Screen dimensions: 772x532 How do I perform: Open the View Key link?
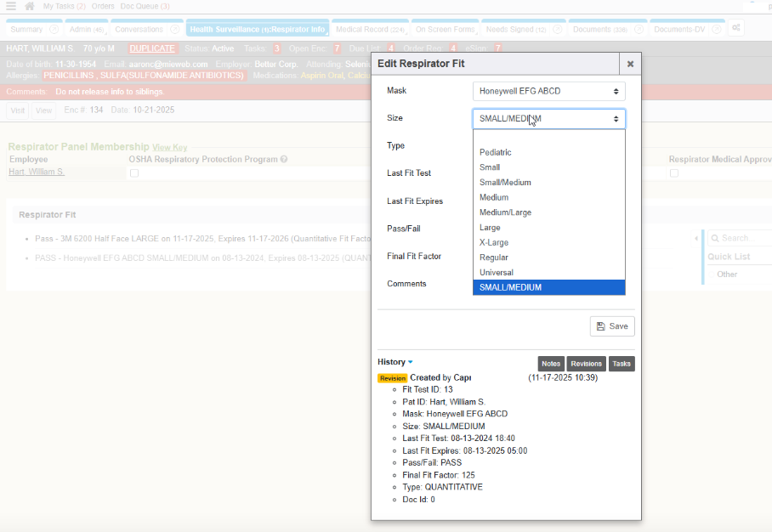click(169, 148)
